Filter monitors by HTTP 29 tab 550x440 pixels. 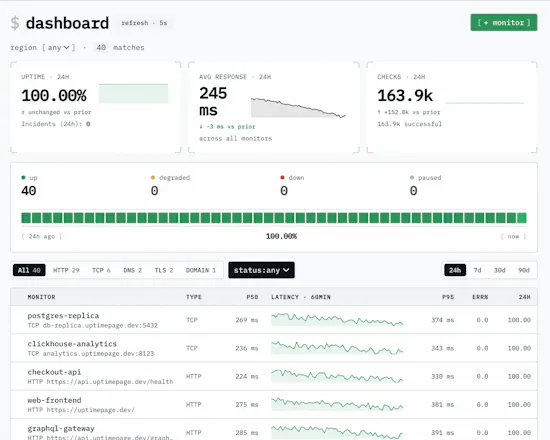(x=66, y=270)
